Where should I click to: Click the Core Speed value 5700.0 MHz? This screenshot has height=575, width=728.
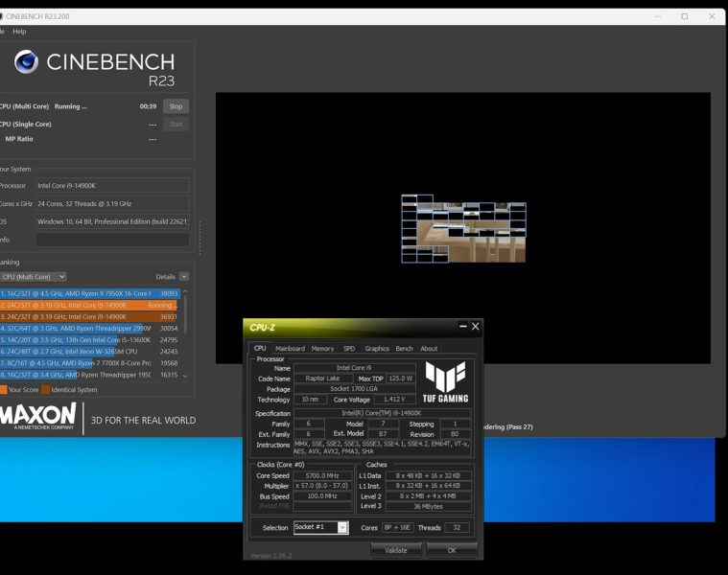coord(322,475)
